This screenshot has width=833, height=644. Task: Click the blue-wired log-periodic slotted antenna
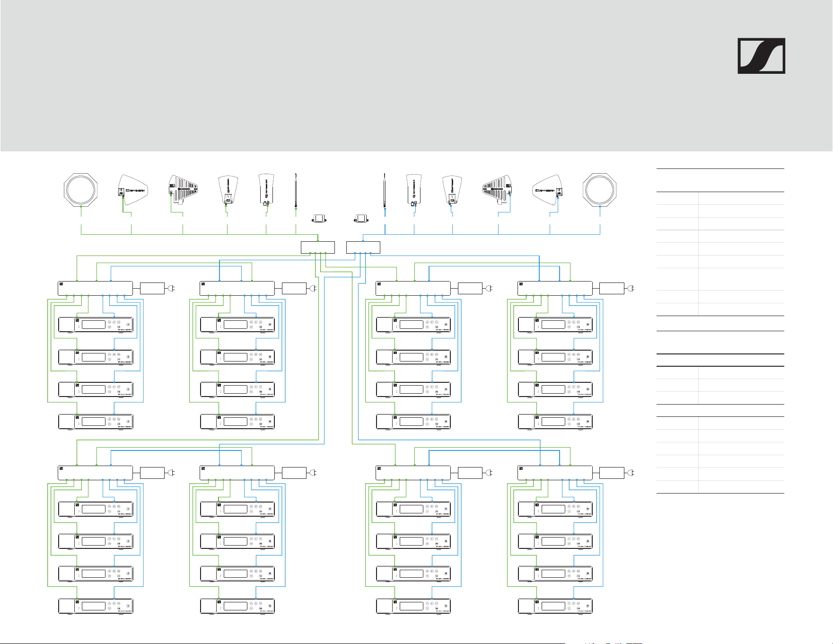497,190
